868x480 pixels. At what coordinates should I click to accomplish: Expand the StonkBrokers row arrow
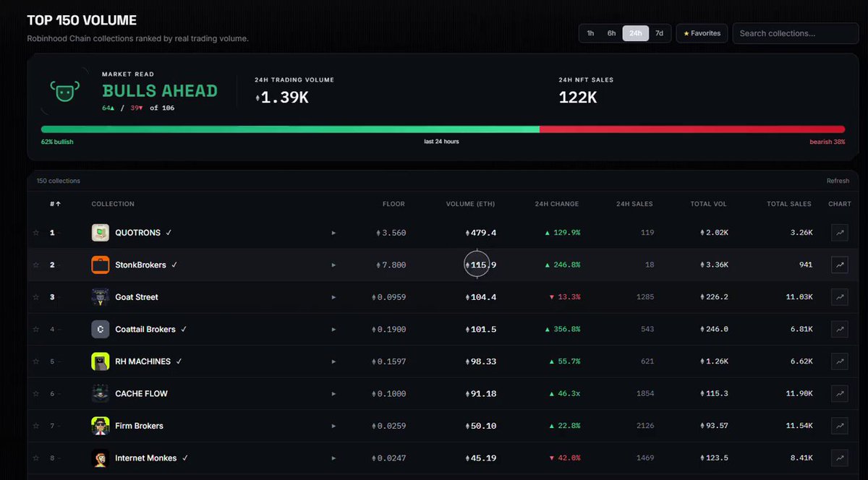[333, 265]
